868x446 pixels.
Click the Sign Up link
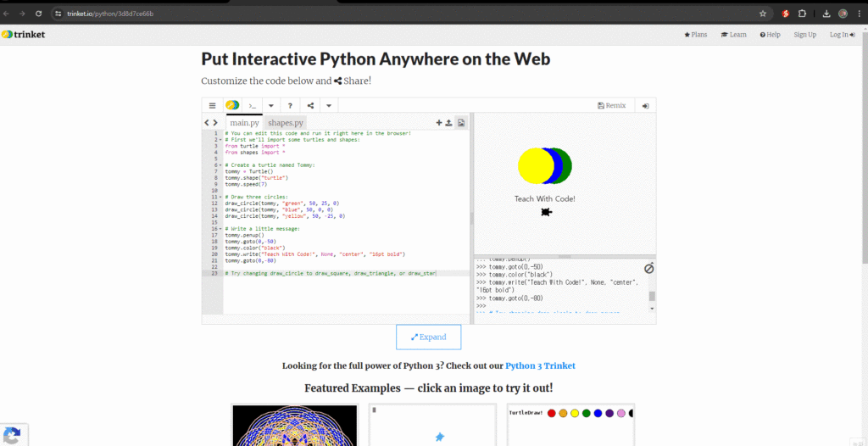click(805, 35)
